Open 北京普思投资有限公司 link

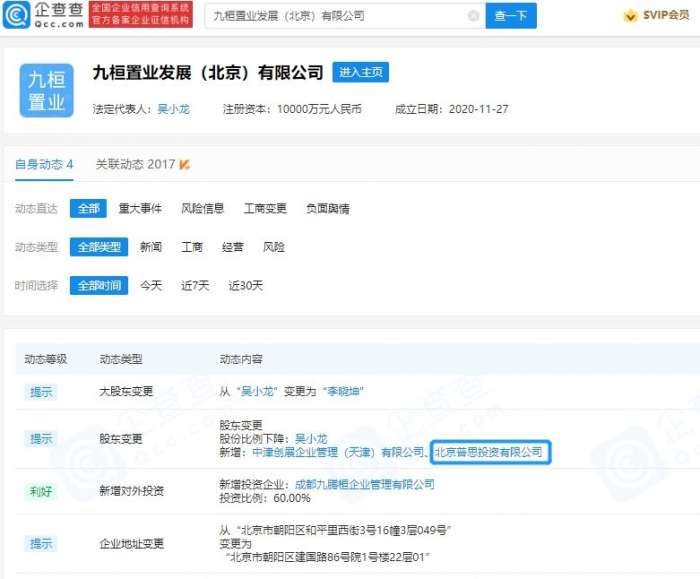coord(489,452)
